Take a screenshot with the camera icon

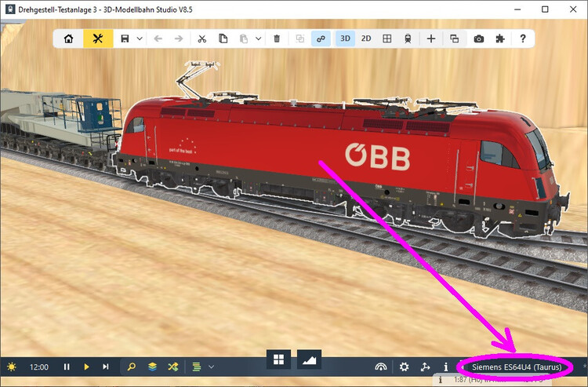(479, 38)
